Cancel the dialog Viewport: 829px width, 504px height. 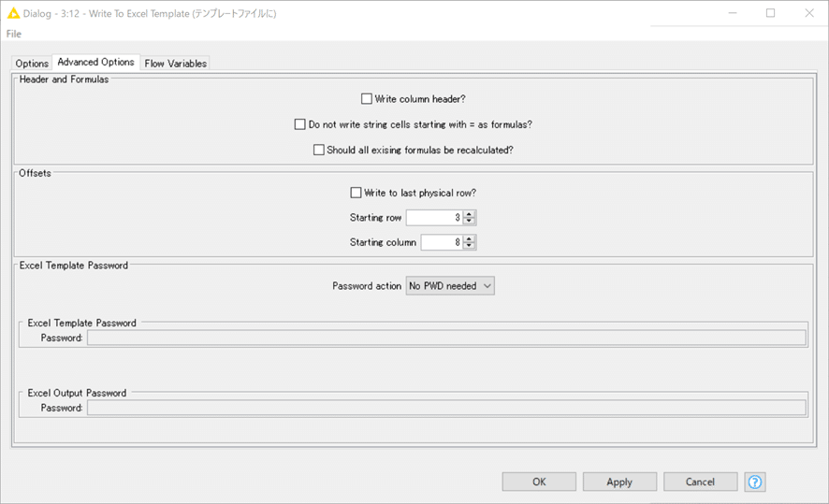[x=700, y=482]
